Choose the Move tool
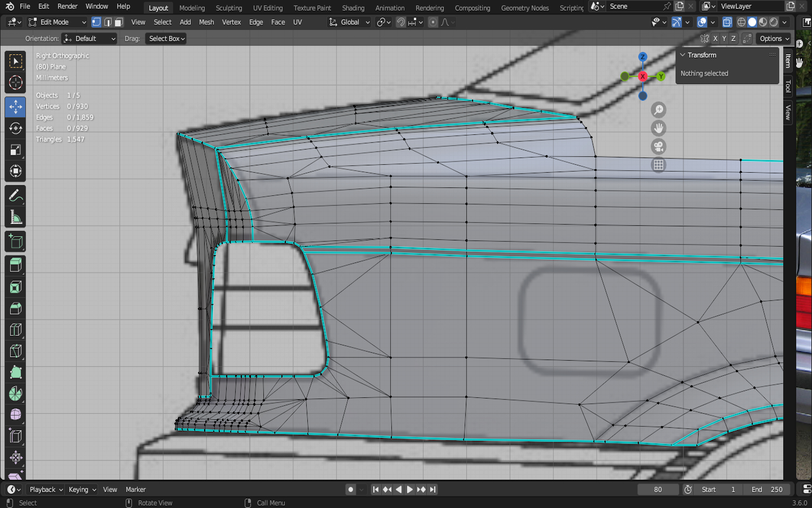The width and height of the screenshot is (812, 508). (x=15, y=107)
